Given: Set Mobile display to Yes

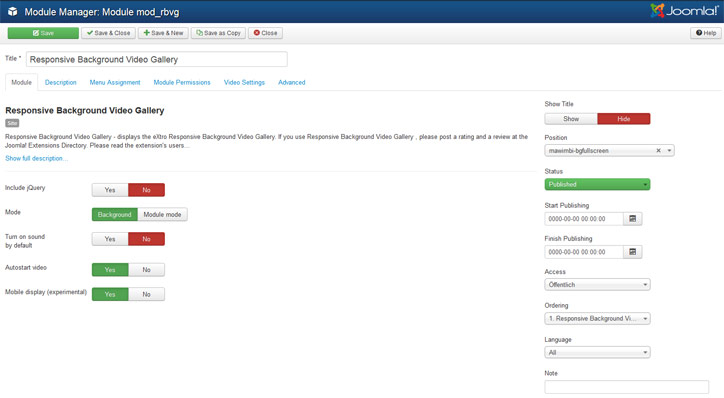Looking at the screenshot, I should coord(110,294).
